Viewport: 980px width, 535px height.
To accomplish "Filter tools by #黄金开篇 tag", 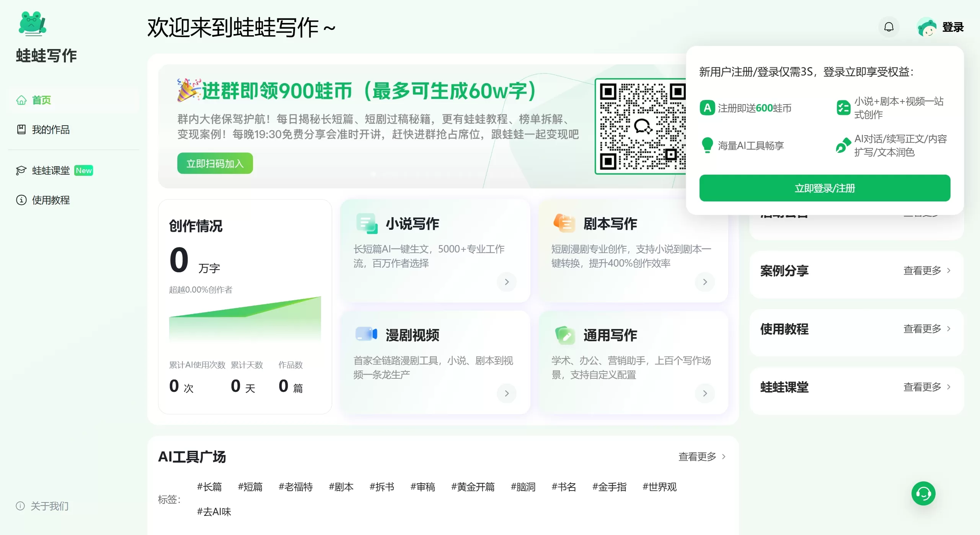I will tap(473, 487).
